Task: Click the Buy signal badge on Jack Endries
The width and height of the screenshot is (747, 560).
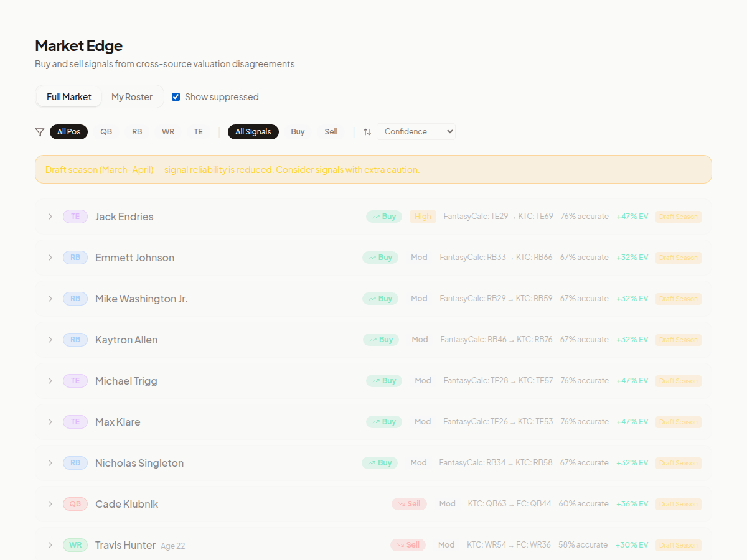Action: pyautogui.click(x=383, y=216)
